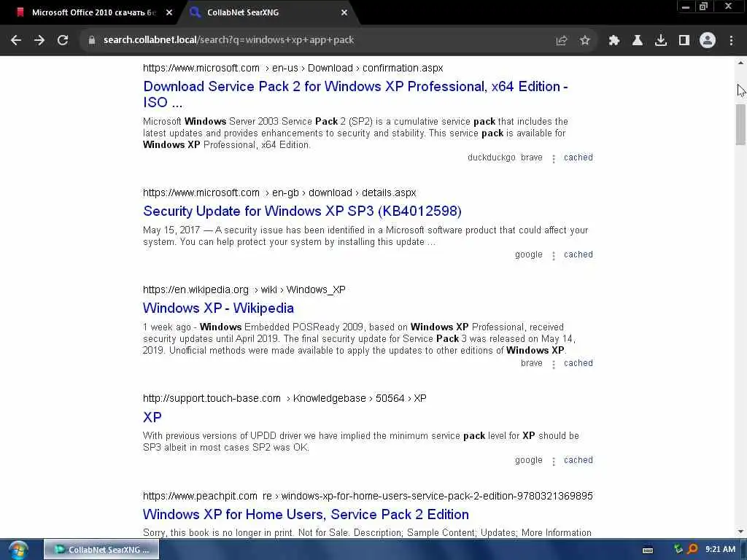This screenshot has width=747, height=560.
Task: Expand options dots for touch-base XP result
Action: pos(554,462)
